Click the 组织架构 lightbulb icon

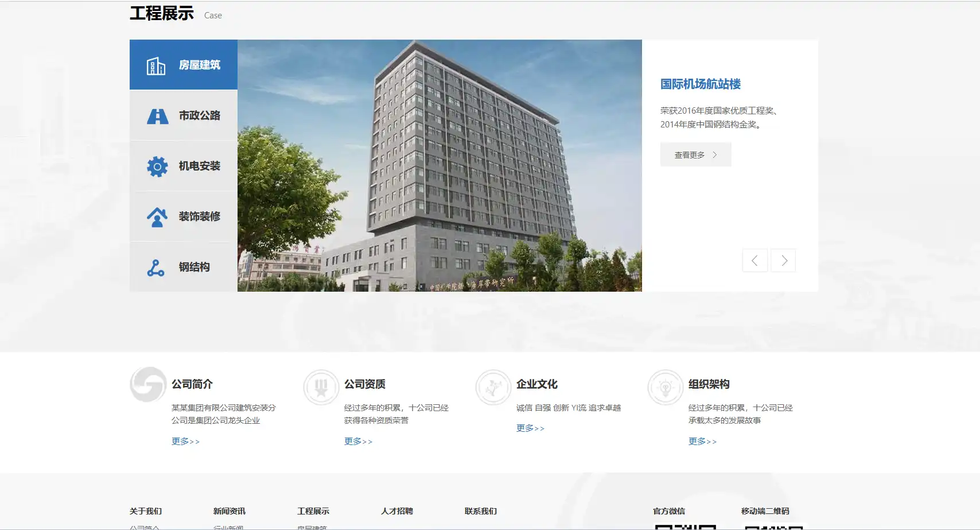665,387
